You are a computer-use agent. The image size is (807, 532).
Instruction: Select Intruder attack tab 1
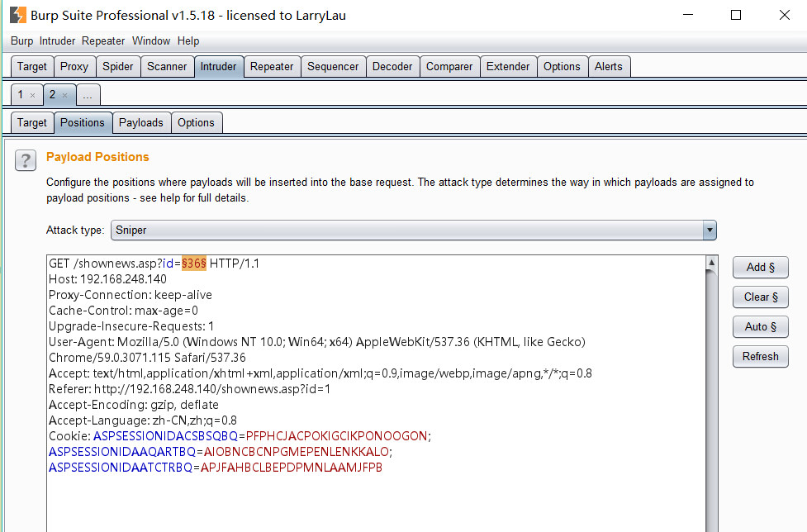(x=21, y=95)
